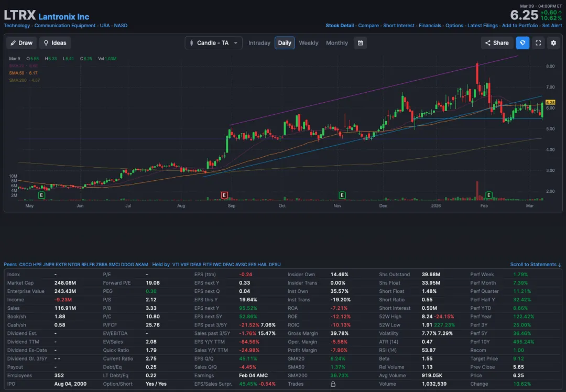Click the Target Price value 9.12

tap(518, 359)
